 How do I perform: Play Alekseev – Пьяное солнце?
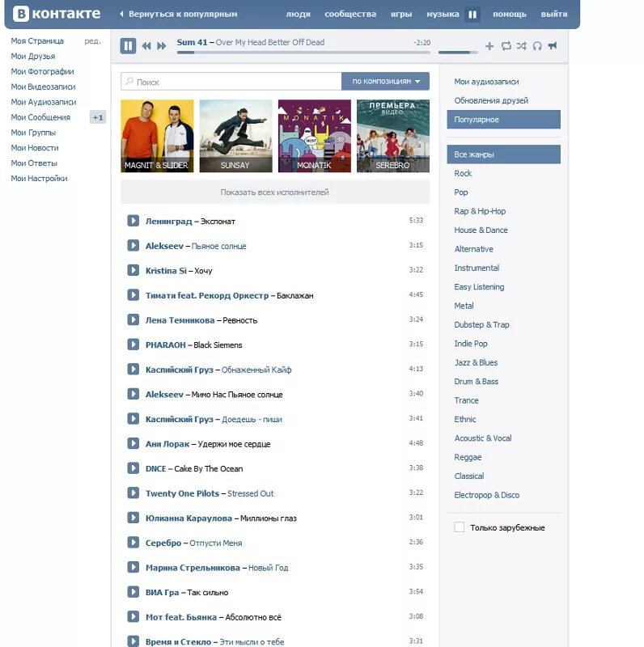tap(133, 245)
